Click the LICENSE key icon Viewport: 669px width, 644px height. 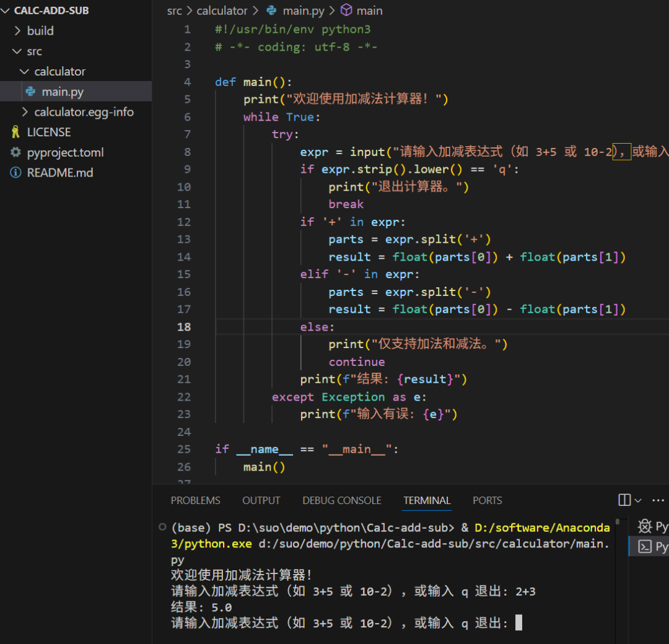pyautogui.click(x=15, y=132)
